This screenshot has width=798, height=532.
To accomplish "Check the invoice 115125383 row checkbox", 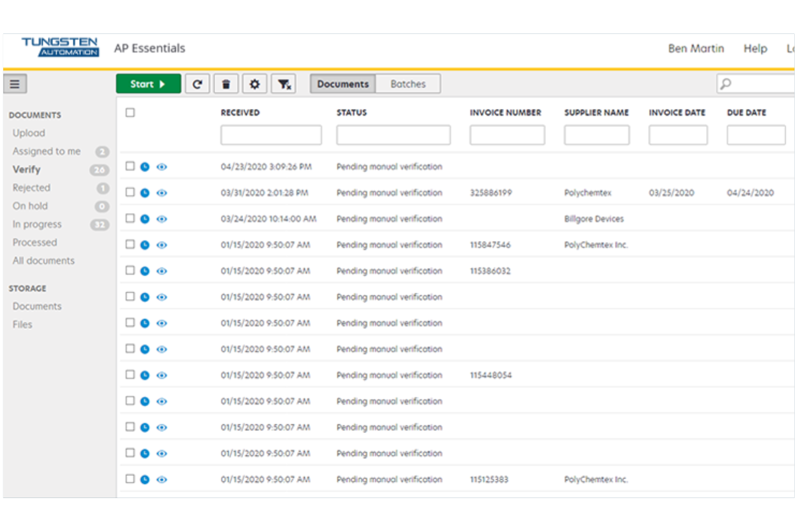I will coord(130,479).
